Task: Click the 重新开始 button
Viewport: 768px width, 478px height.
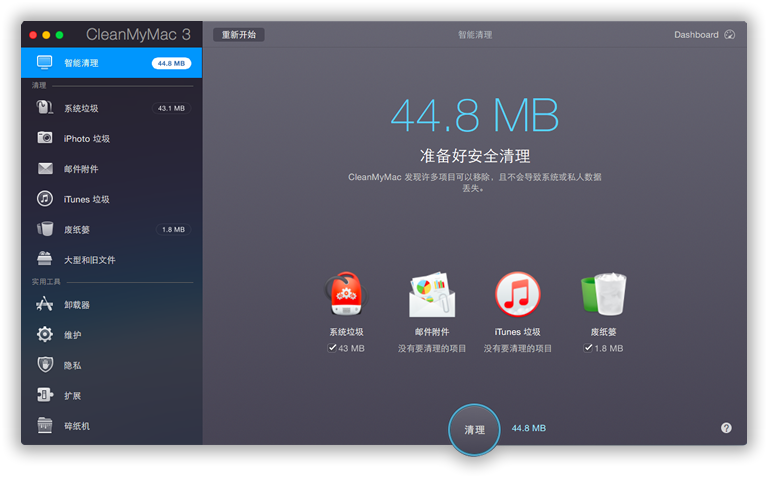Action: pyautogui.click(x=239, y=35)
